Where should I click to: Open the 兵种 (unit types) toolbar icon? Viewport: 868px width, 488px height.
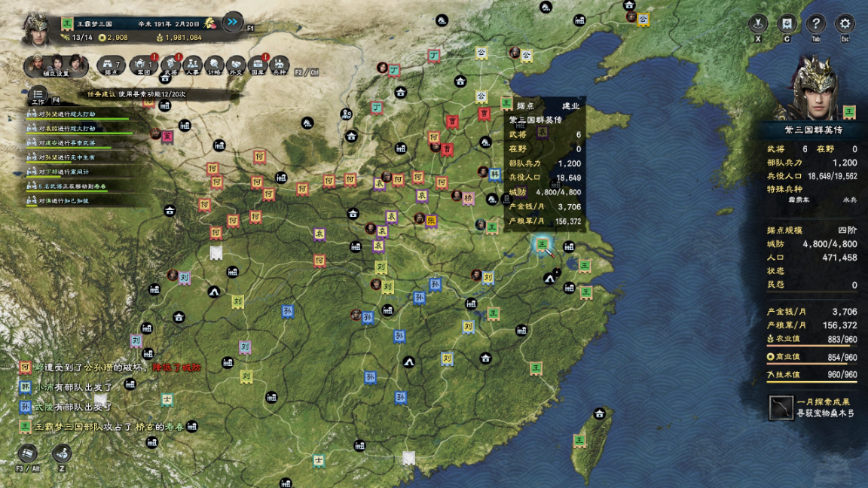[x=279, y=63]
